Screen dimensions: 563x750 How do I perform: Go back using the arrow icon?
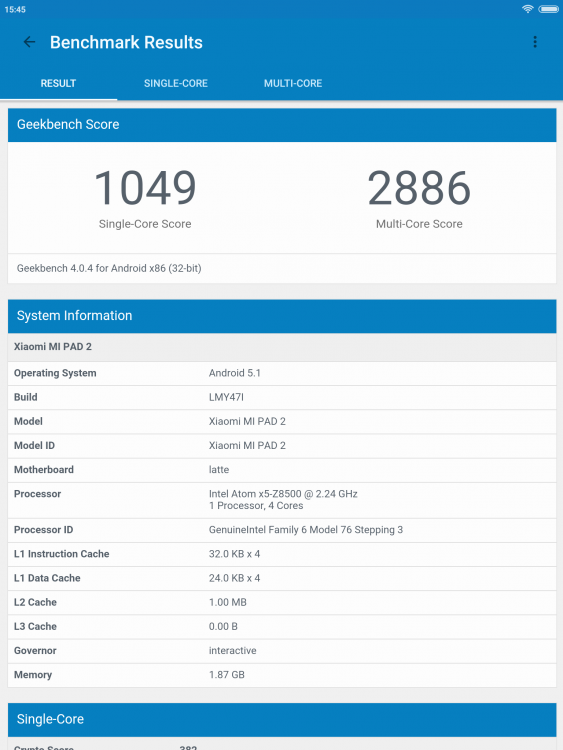pyautogui.click(x=29, y=42)
